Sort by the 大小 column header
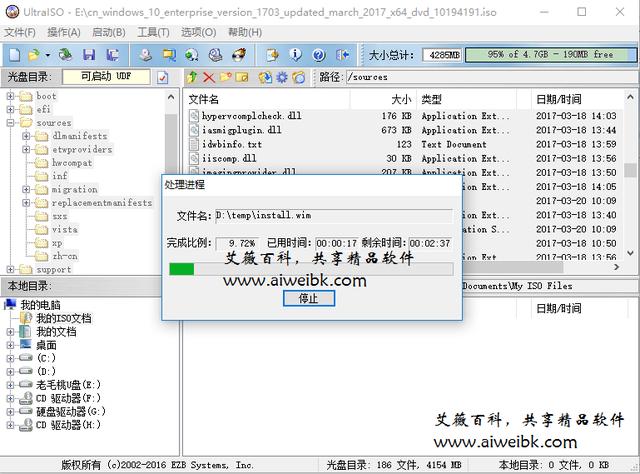 (383, 99)
